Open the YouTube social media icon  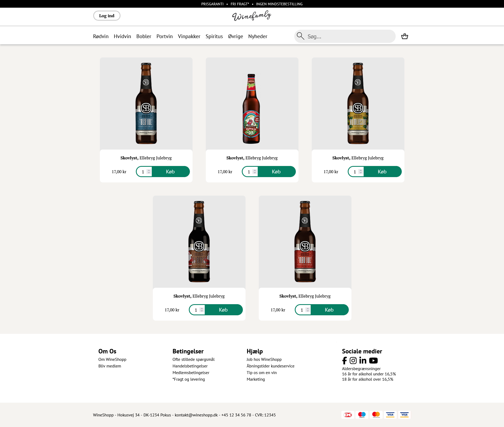[373, 361]
